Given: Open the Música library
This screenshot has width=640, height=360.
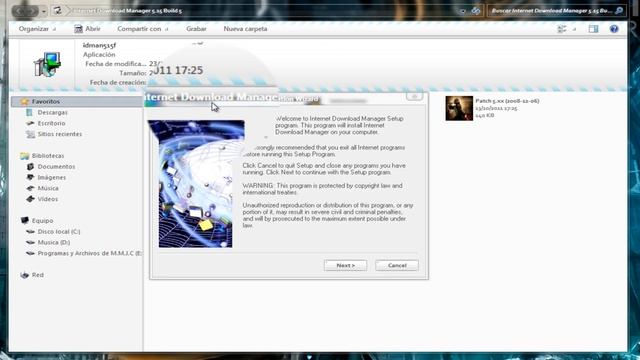Looking at the screenshot, I should (48, 188).
